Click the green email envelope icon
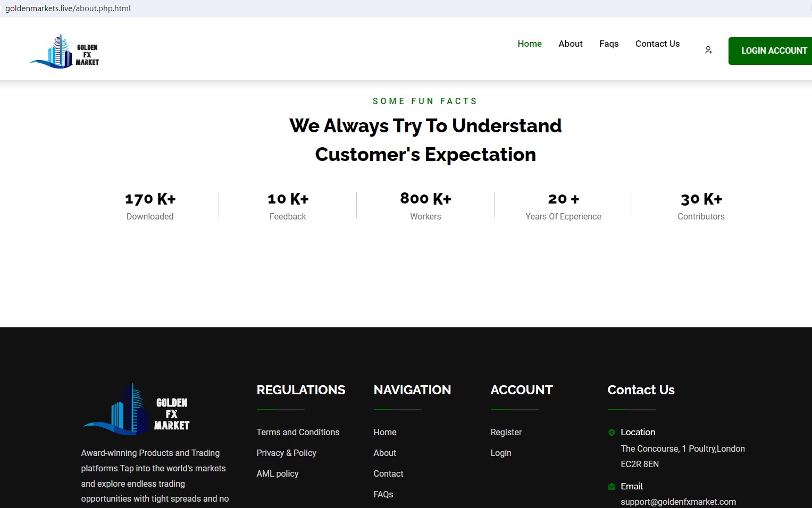This screenshot has width=812, height=508. (612, 487)
